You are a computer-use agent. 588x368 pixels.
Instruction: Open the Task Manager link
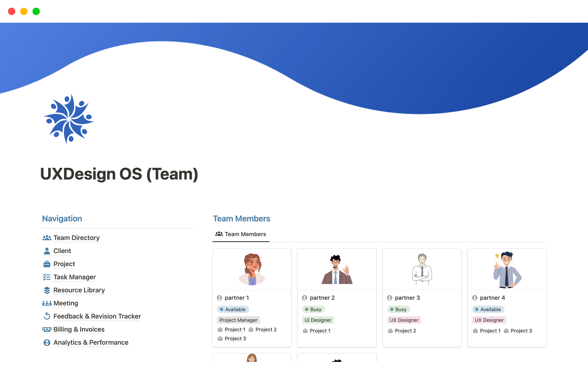click(x=74, y=277)
